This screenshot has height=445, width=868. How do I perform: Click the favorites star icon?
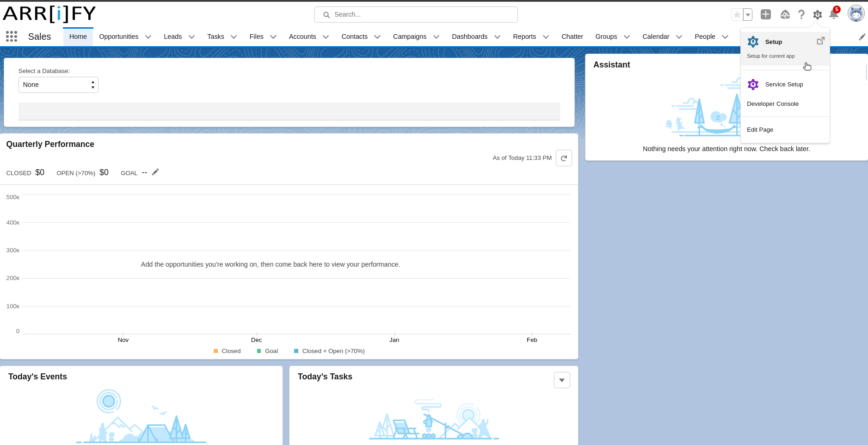click(736, 14)
